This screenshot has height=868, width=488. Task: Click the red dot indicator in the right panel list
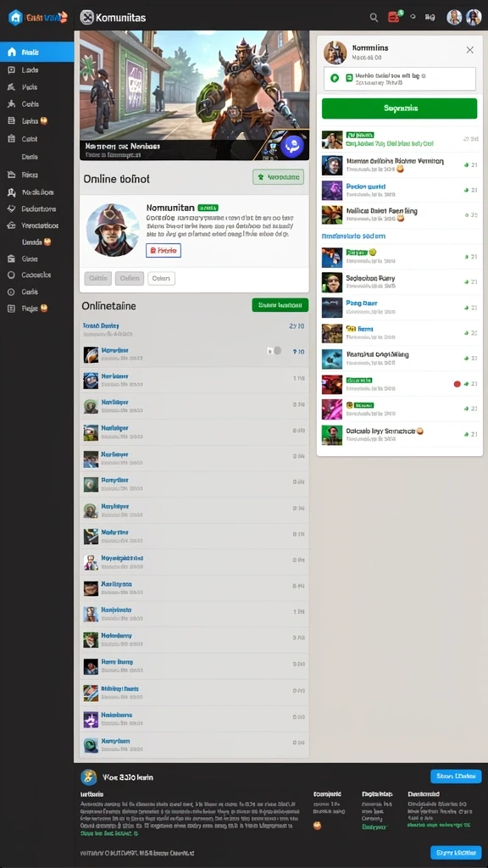[x=457, y=383]
